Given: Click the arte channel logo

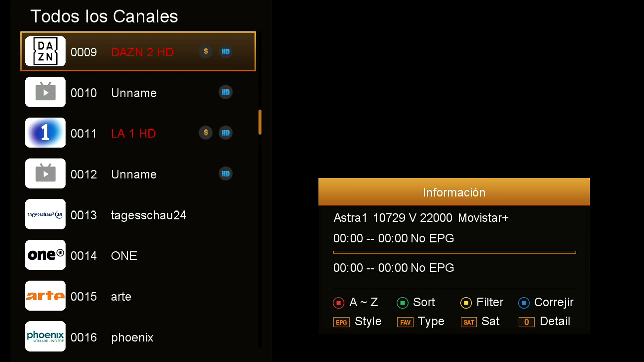Looking at the screenshot, I should click(45, 296).
